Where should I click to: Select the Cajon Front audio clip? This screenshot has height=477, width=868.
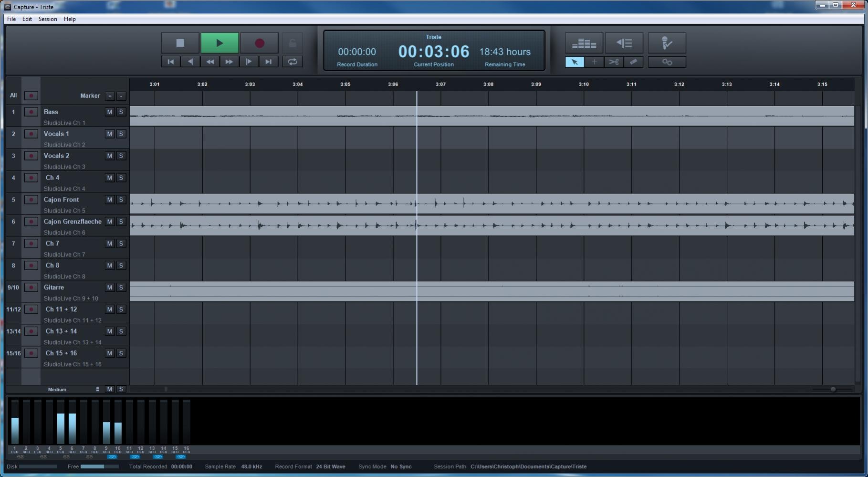[492, 204]
